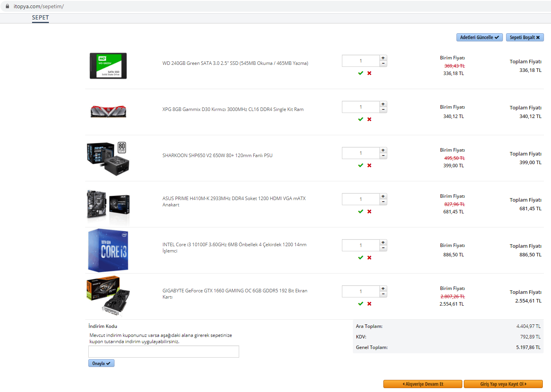
Task: Open XPG Gammix RAM product thumbnail
Action: coord(108,111)
